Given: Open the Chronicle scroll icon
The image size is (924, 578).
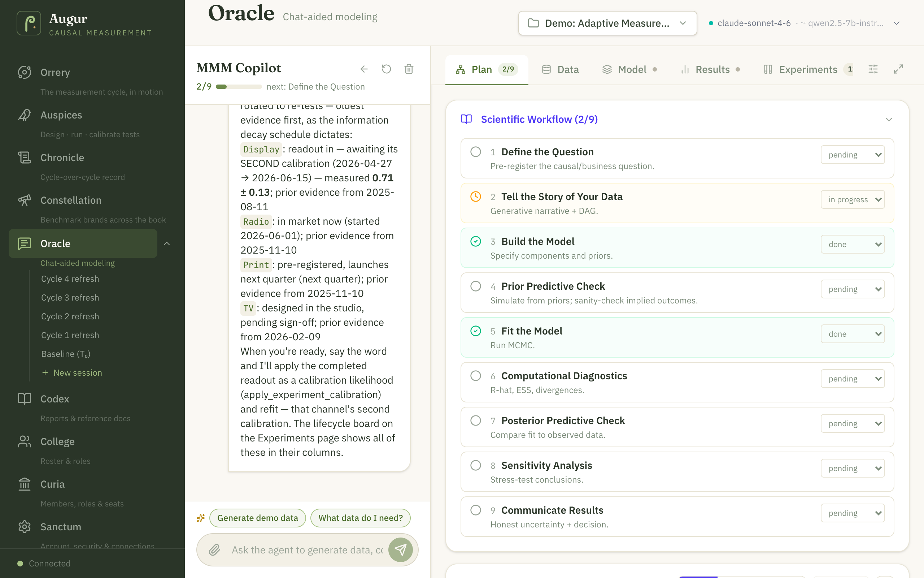Looking at the screenshot, I should tap(25, 158).
